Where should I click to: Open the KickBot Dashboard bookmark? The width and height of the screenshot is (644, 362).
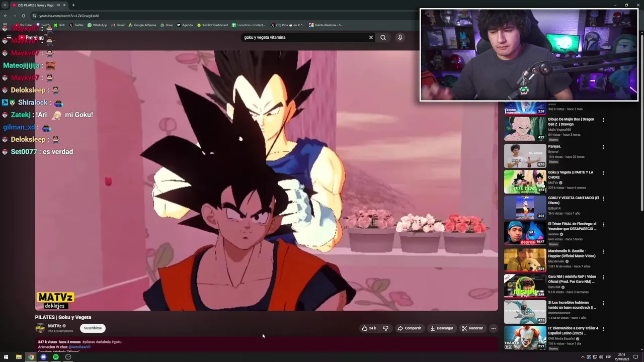point(212,25)
